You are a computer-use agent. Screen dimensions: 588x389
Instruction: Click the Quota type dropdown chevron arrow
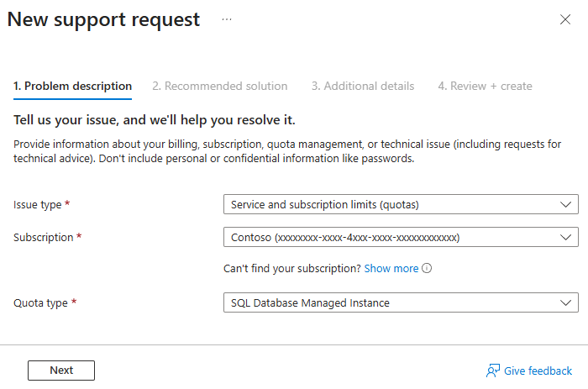pos(564,302)
